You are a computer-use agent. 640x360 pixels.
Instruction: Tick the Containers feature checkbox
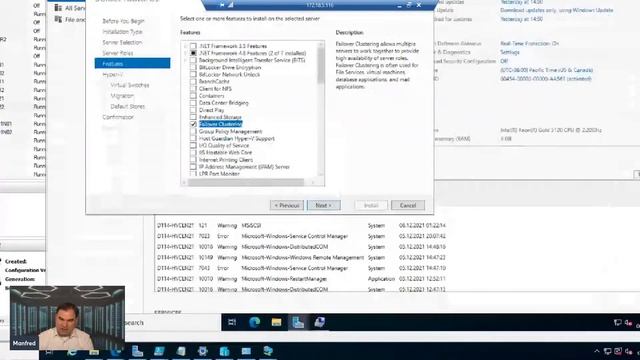193,96
